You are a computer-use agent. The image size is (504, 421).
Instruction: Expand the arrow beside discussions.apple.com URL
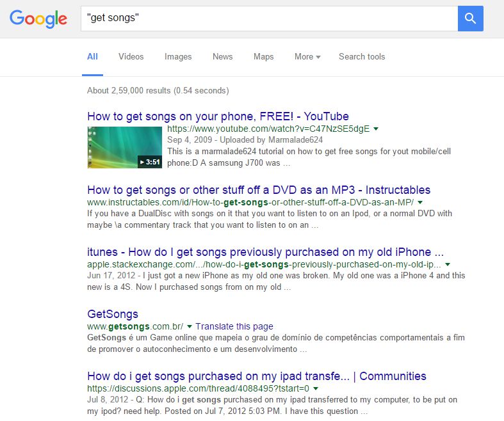click(x=316, y=388)
